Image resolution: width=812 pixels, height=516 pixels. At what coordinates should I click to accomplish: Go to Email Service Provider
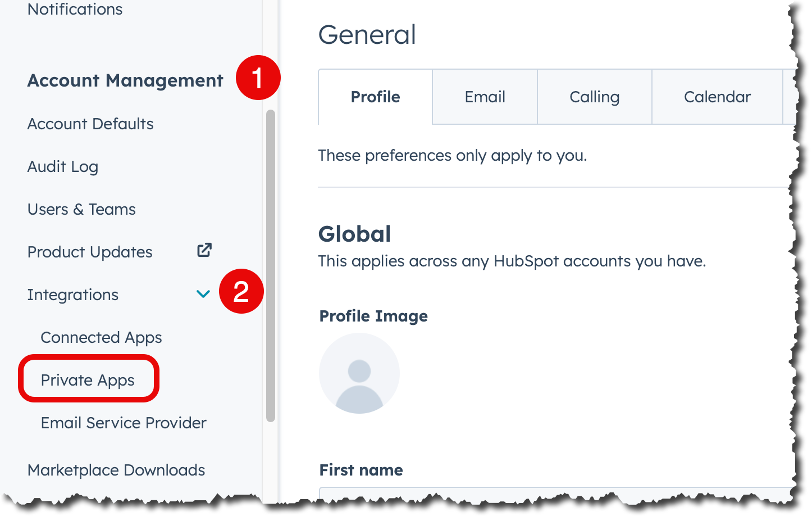[x=124, y=423]
